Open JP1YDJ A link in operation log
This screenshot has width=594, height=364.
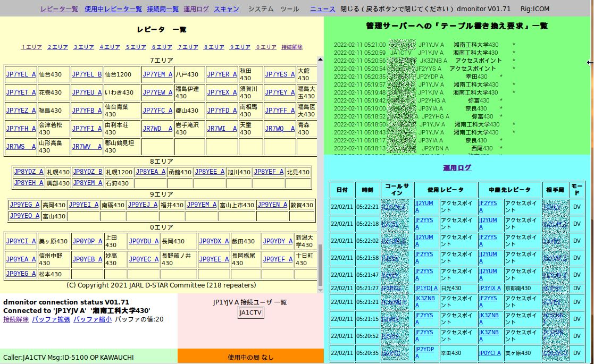[426, 288]
